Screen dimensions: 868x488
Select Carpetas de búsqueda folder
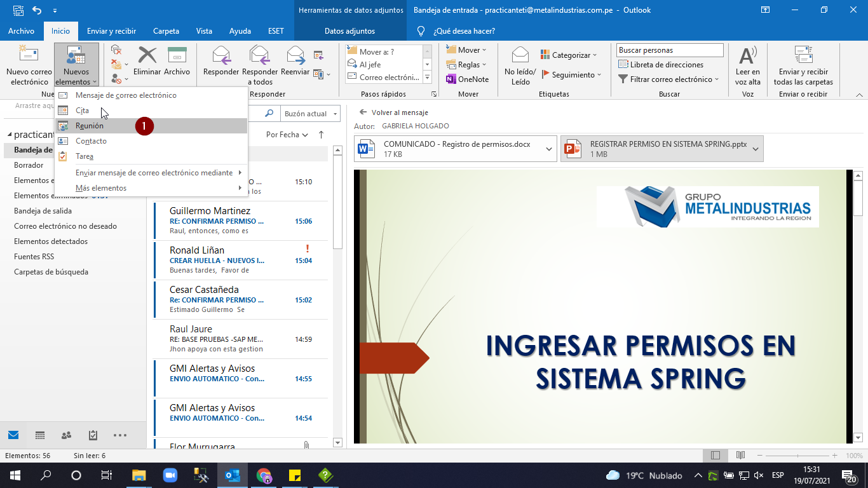point(51,272)
